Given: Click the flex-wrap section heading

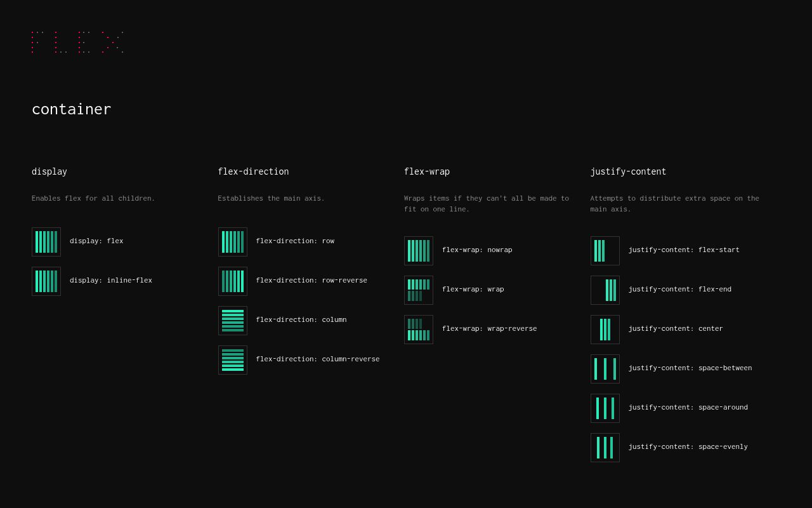Looking at the screenshot, I should pos(427,171).
